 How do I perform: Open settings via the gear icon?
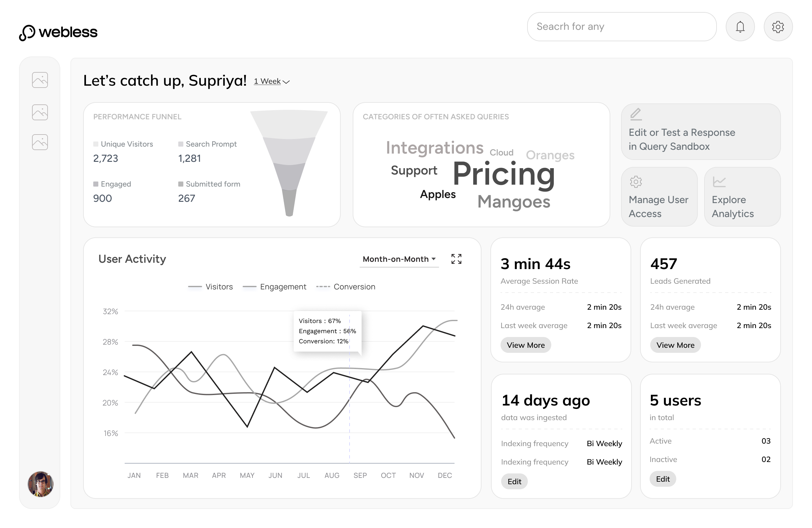pyautogui.click(x=777, y=27)
